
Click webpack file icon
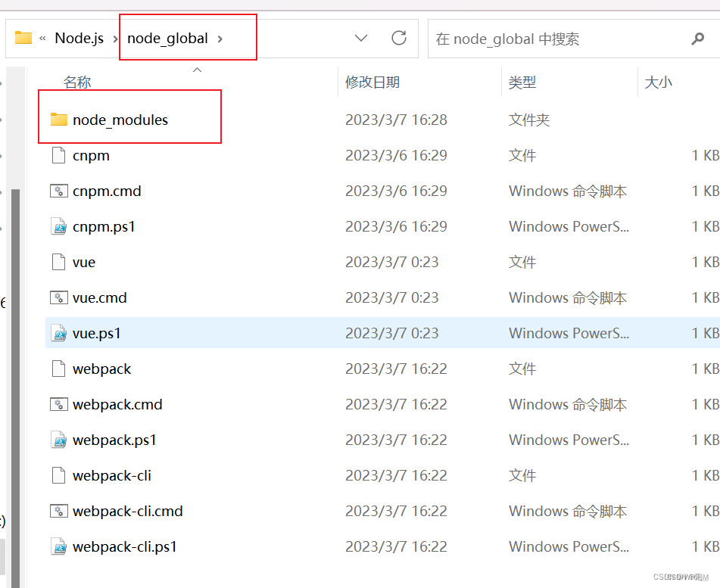coord(59,369)
